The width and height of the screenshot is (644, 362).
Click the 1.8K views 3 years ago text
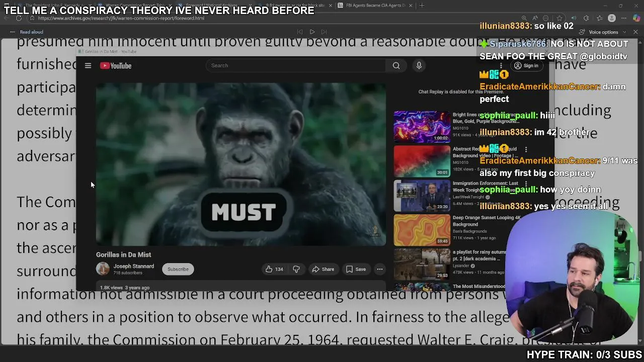pyautogui.click(x=124, y=288)
